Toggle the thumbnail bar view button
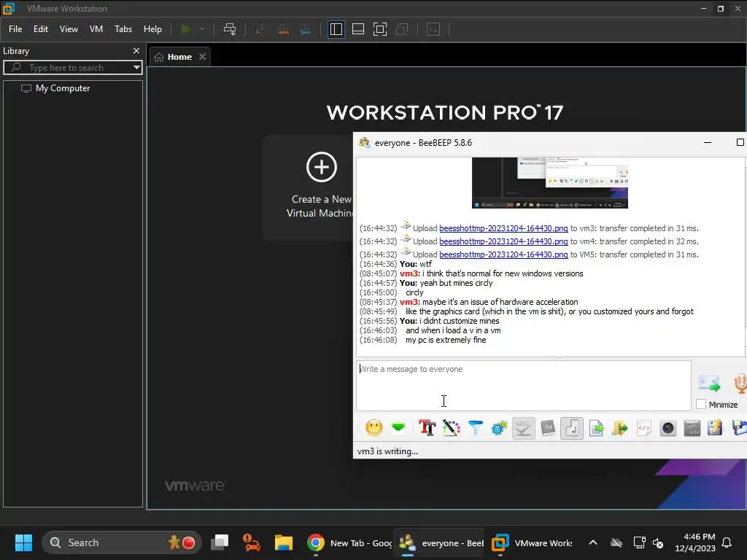The width and height of the screenshot is (747, 560). [x=357, y=29]
